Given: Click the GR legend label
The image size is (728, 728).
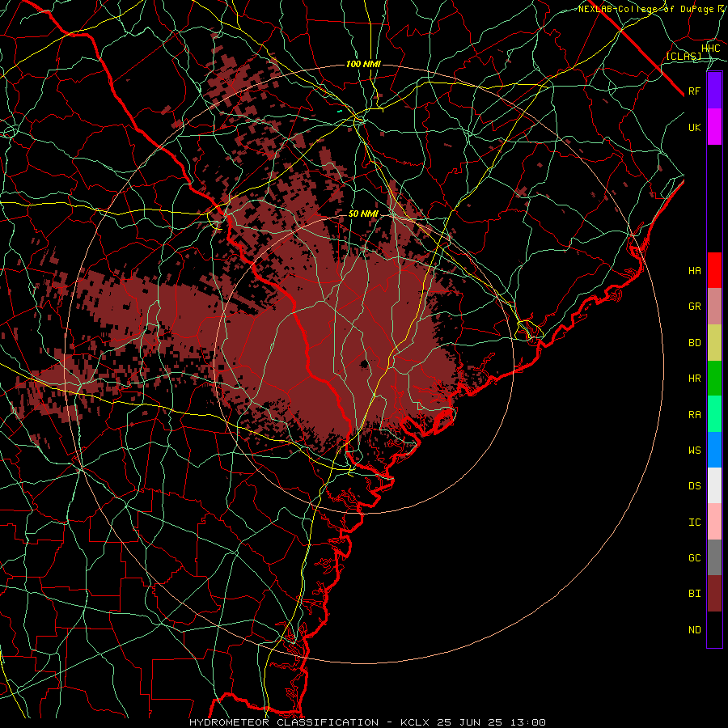Looking at the screenshot, I should click(x=695, y=307).
